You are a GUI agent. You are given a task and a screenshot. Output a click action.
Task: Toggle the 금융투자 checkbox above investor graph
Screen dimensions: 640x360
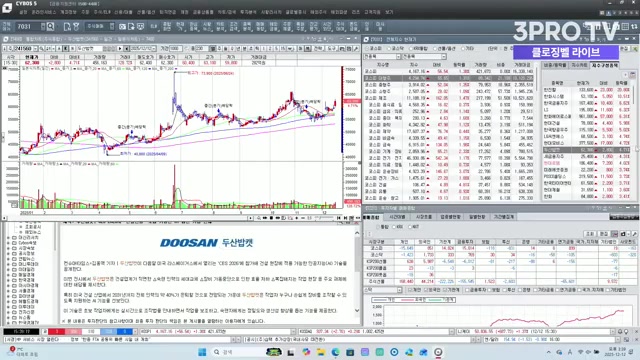point(467,290)
